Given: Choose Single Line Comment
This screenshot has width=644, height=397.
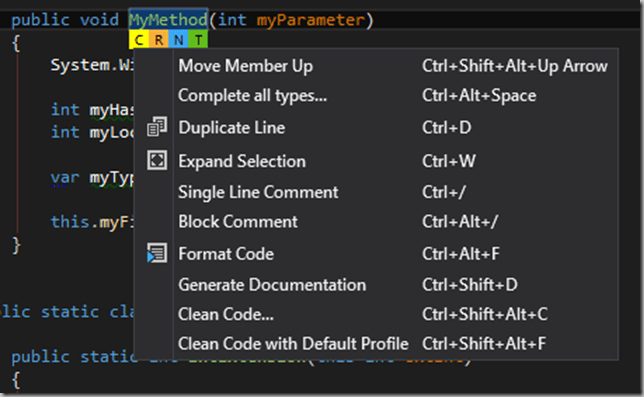Looking at the screenshot, I should (376, 192).
